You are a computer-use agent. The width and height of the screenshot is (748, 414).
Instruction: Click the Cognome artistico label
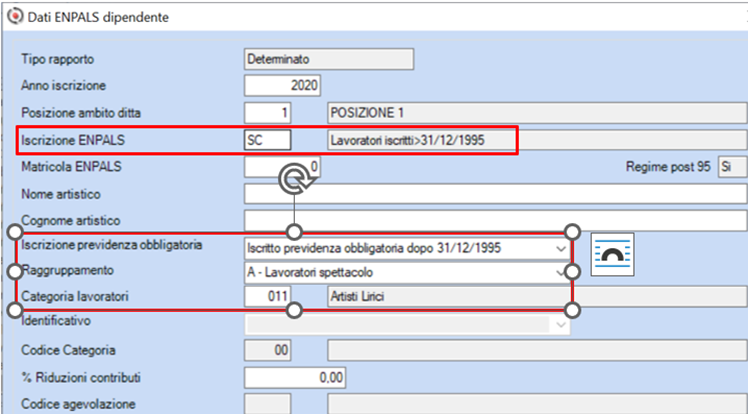click(71, 221)
